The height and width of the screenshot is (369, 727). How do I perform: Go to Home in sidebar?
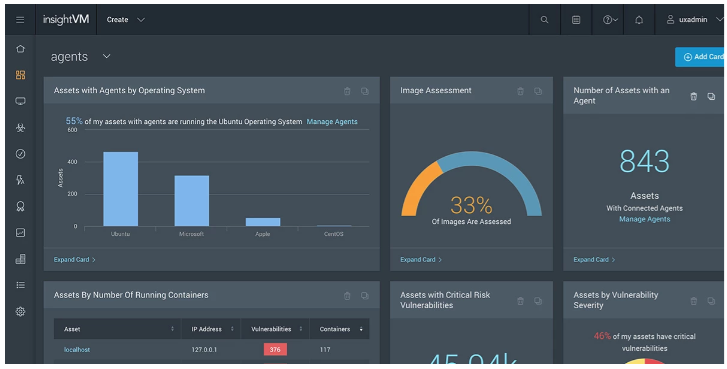point(20,49)
